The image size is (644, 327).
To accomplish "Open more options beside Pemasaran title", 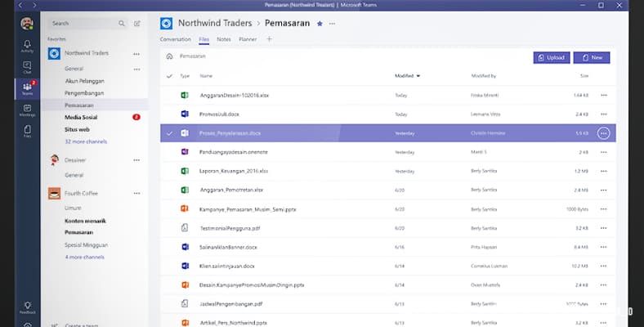I will (x=333, y=24).
